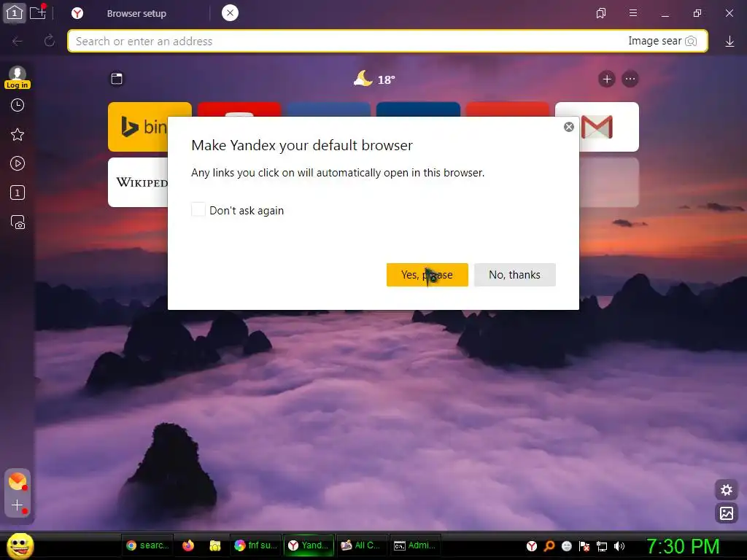Open the Gmail tile
This screenshot has width=747, height=560.
(x=609, y=127)
